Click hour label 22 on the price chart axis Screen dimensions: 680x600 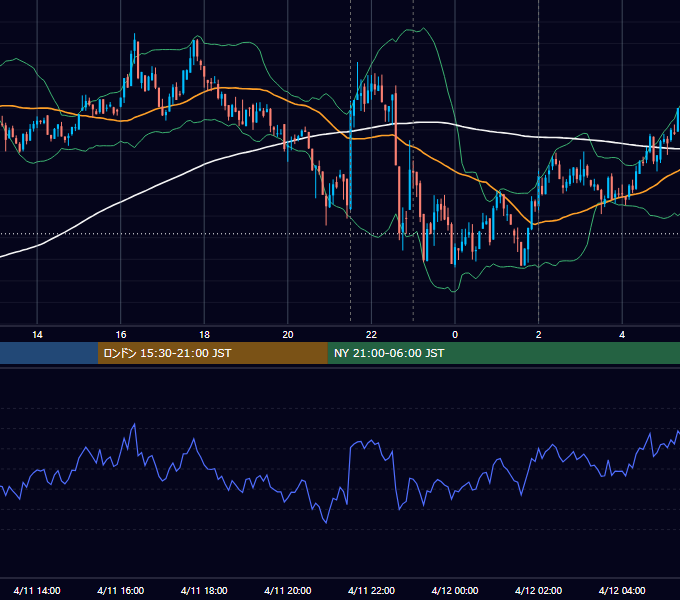(x=371, y=335)
